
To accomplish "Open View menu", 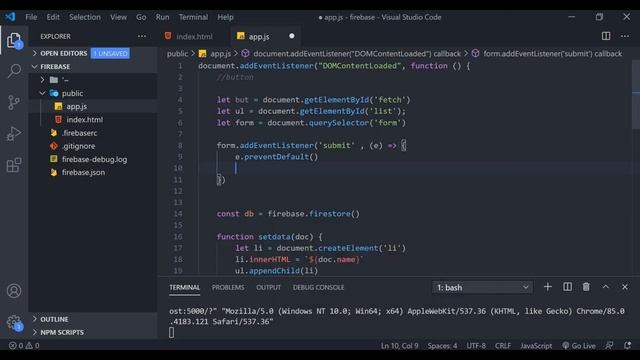I will 118,17.
